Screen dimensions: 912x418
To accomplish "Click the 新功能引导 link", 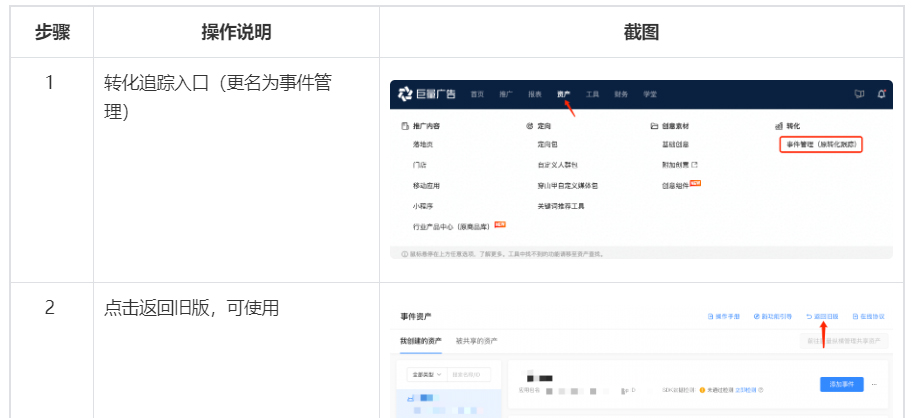I will [772, 317].
